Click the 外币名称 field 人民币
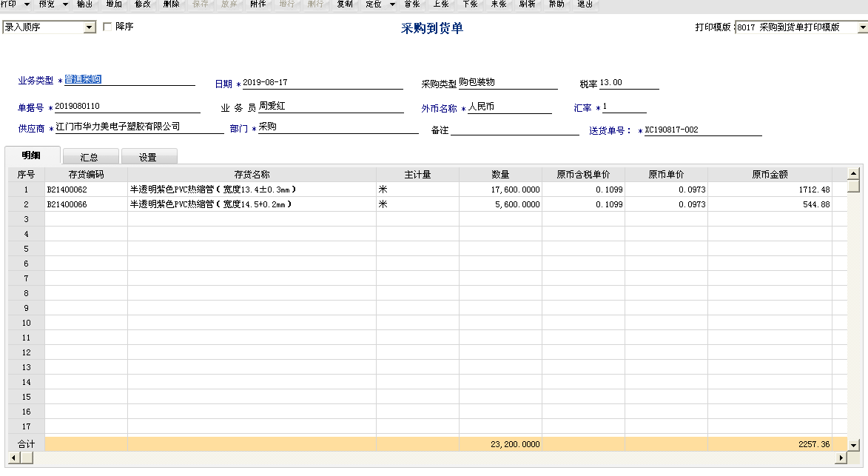Viewport: 868px width, 476px height. [509, 107]
